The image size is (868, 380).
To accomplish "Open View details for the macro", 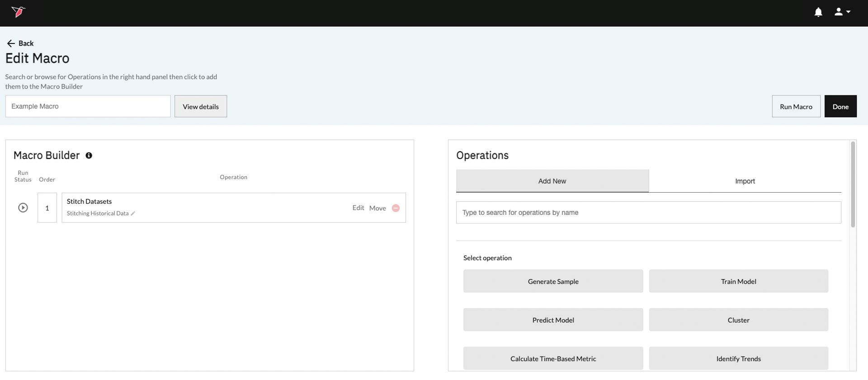I will point(201,106).
